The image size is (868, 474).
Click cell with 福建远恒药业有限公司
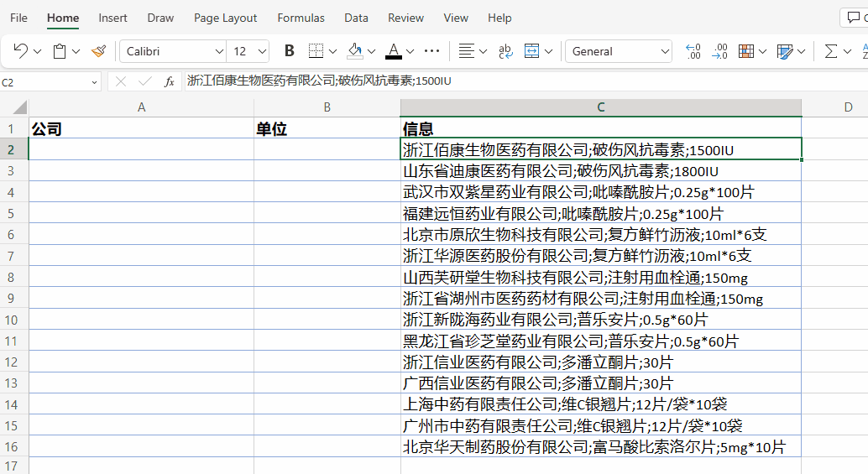pos(600,213)
